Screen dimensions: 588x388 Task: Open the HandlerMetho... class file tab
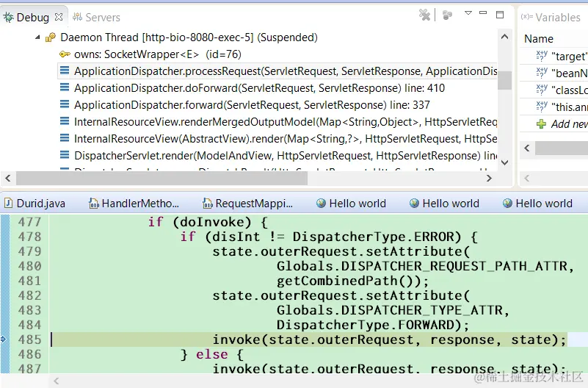[x=134, y=204]
